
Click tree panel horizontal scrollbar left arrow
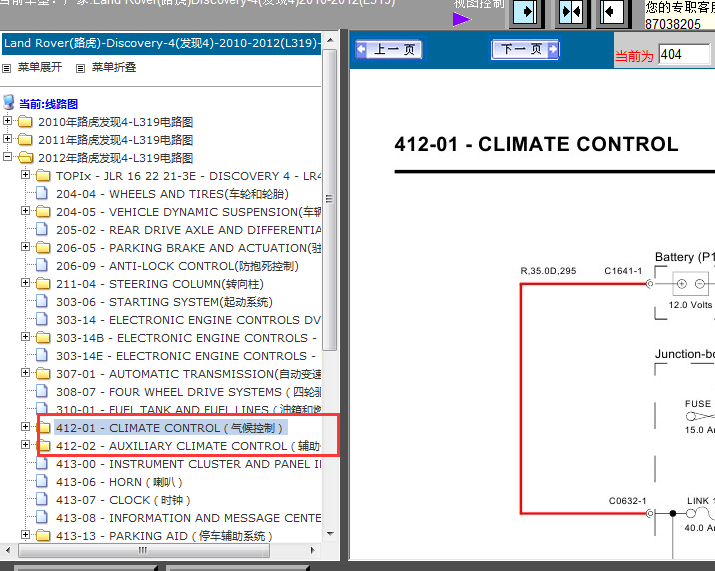coord(8,550)
